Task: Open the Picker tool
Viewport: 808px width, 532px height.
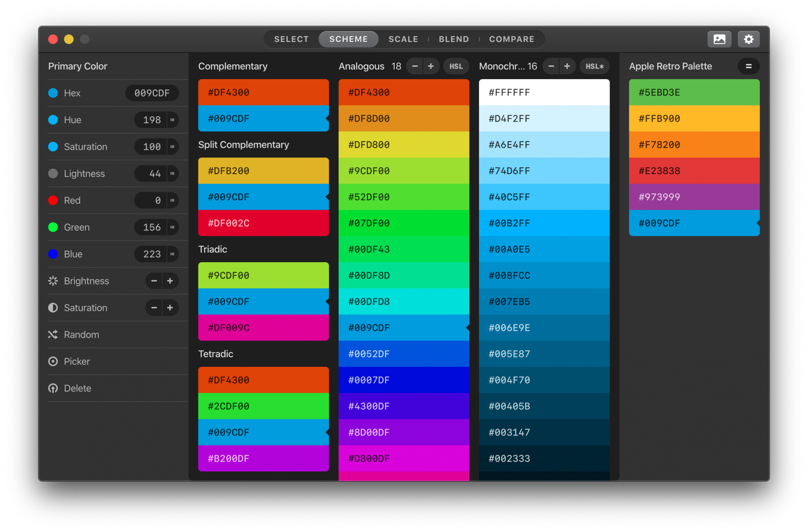Action: (x=76, y=361)
